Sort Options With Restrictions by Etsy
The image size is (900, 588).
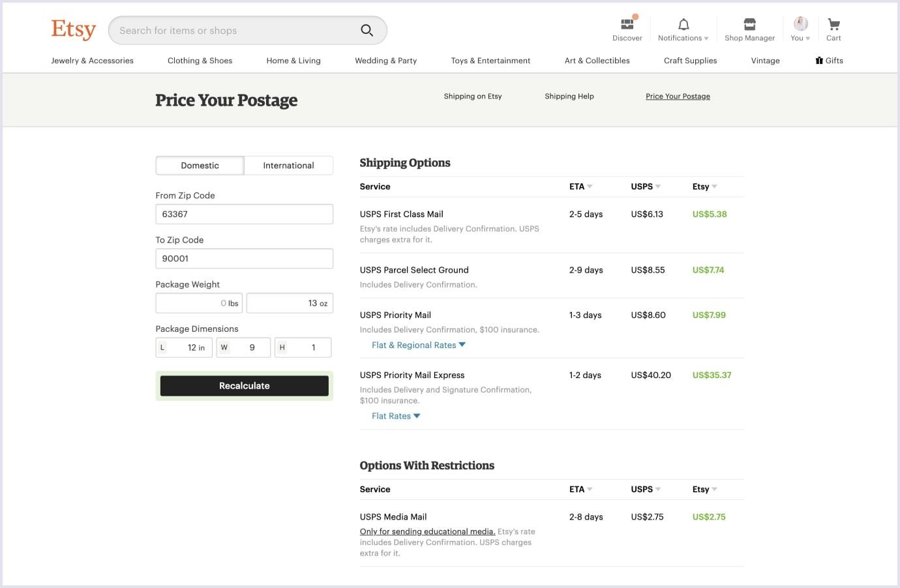704,490
